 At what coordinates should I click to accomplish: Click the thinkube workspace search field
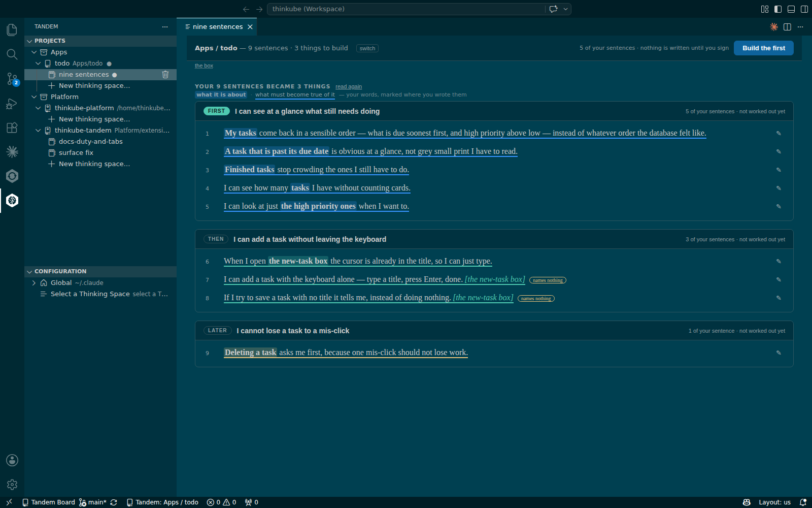tap(406, 9)
